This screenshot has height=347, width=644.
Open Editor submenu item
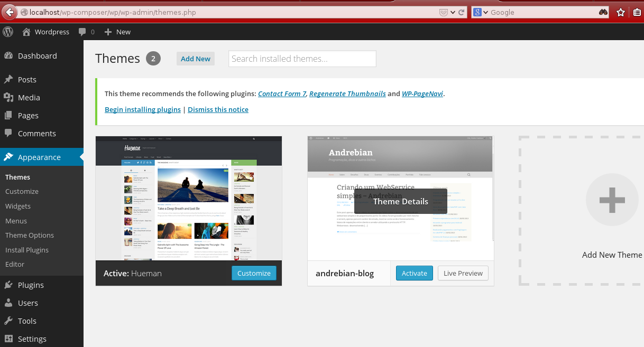tap(15, 264)
